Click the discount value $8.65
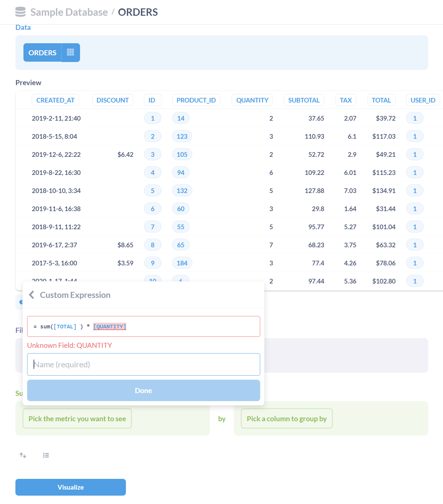The height and width of the screenshot is (504, 443). tap(125, 245)
